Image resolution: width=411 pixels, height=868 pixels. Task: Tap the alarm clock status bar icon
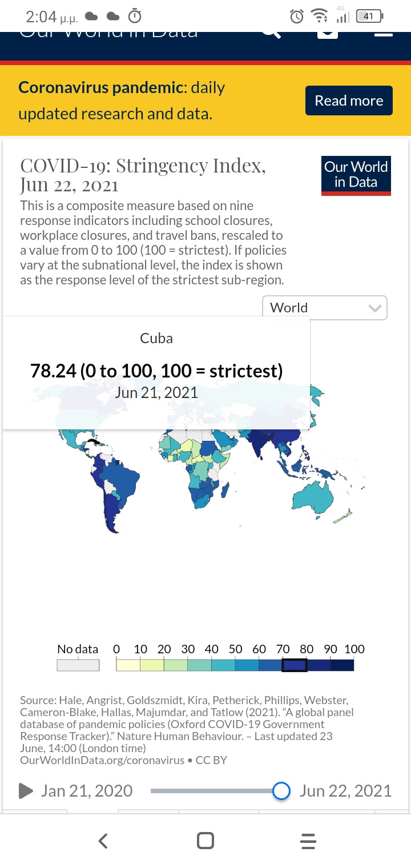click(x=296, y=17)
